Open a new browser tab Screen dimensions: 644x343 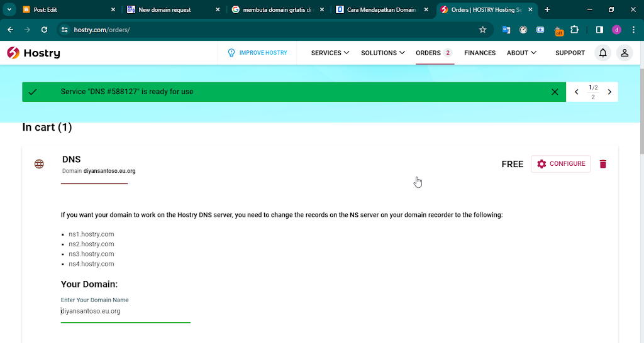pyautogui.click(x=547, y=9)
